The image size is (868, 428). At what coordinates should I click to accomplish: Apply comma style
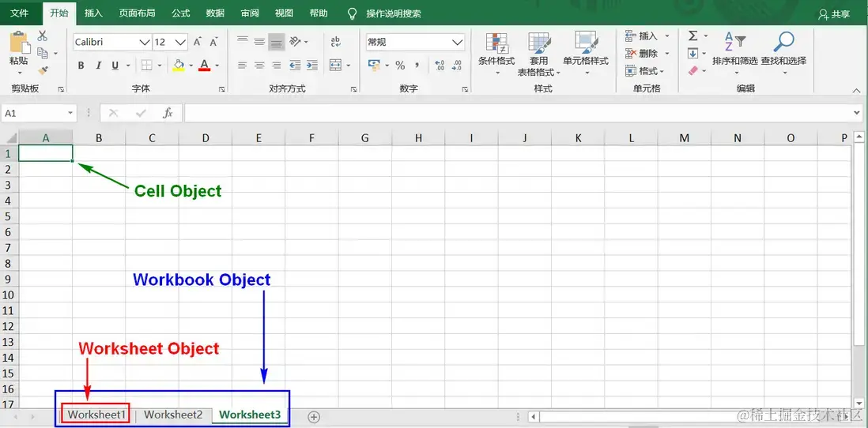(417, 66)
